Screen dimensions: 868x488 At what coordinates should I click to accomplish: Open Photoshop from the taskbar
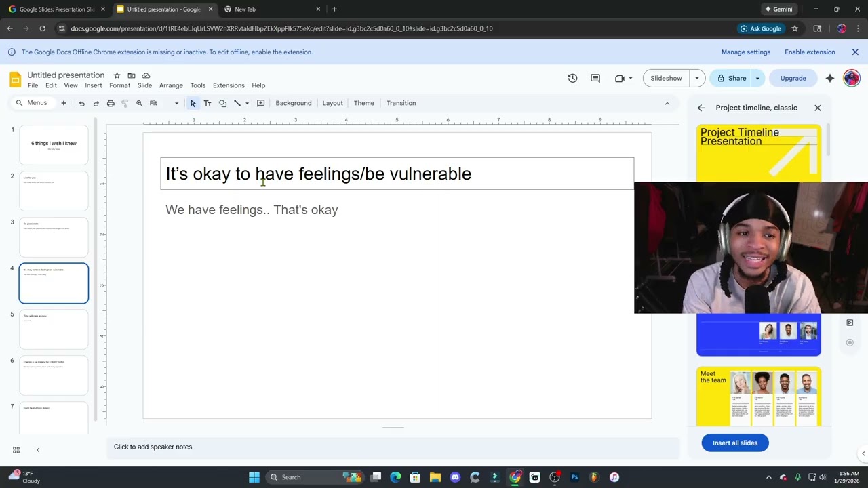574,477
